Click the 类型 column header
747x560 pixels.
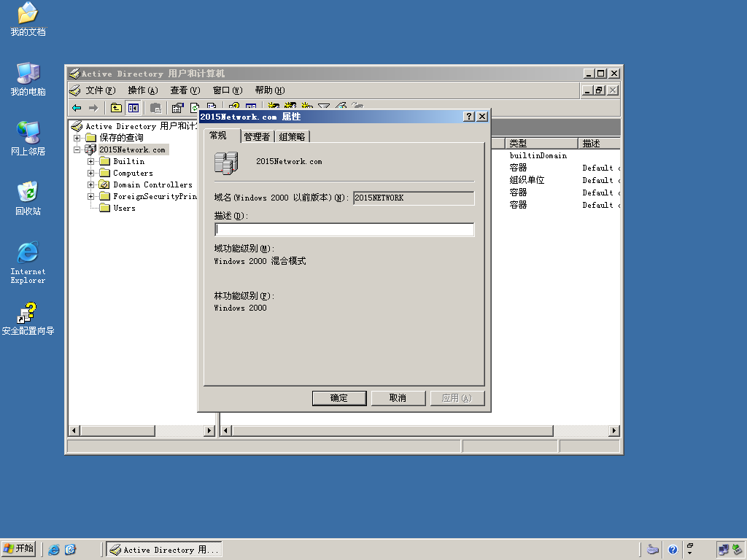point(542,144)
